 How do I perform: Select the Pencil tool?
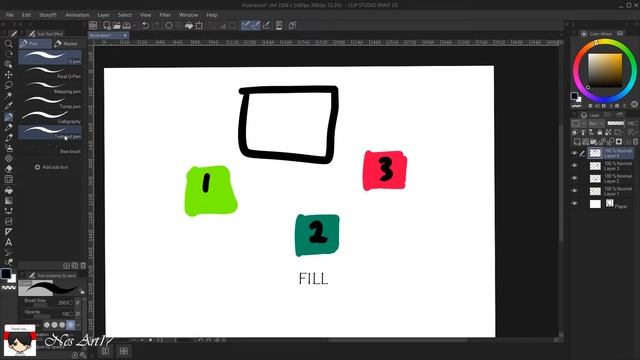(x=8, y=127)
